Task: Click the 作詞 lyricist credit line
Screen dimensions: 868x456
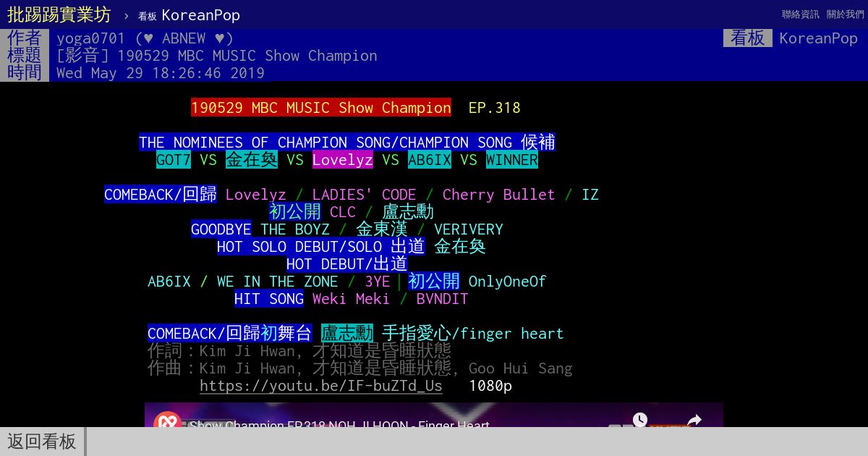Action: pos(299,351)
